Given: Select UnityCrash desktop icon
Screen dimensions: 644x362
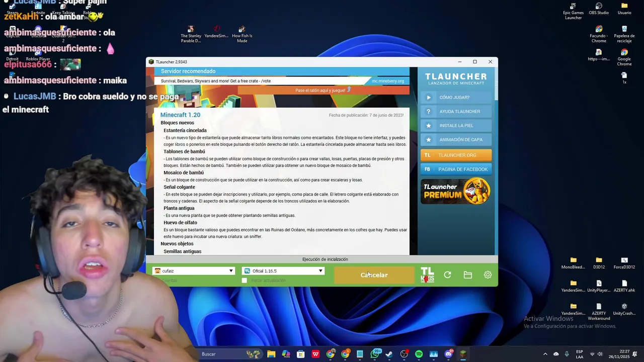Looking at the screenshot, I should click(624, 309).
